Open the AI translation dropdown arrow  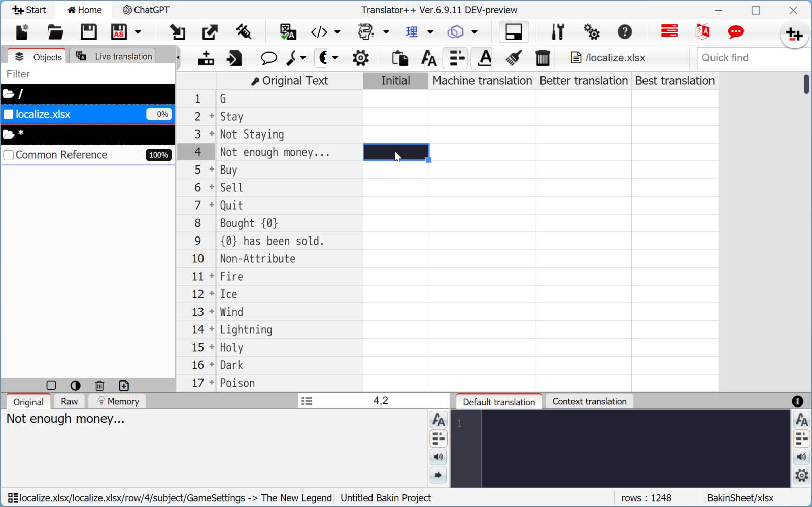point(387,32)
